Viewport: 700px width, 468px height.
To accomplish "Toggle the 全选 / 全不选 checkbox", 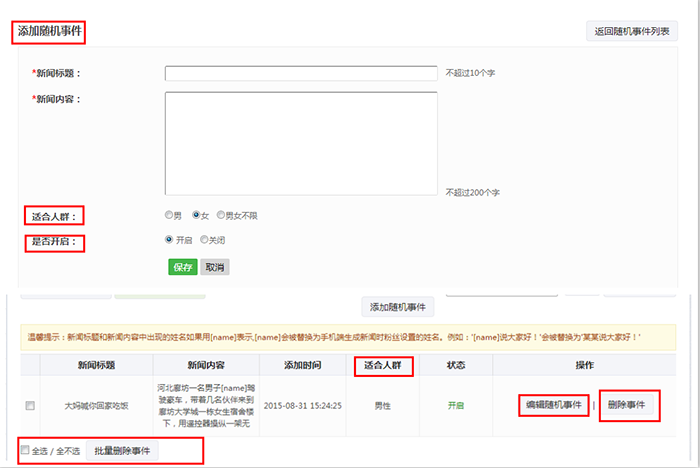I will click(25, 451).
